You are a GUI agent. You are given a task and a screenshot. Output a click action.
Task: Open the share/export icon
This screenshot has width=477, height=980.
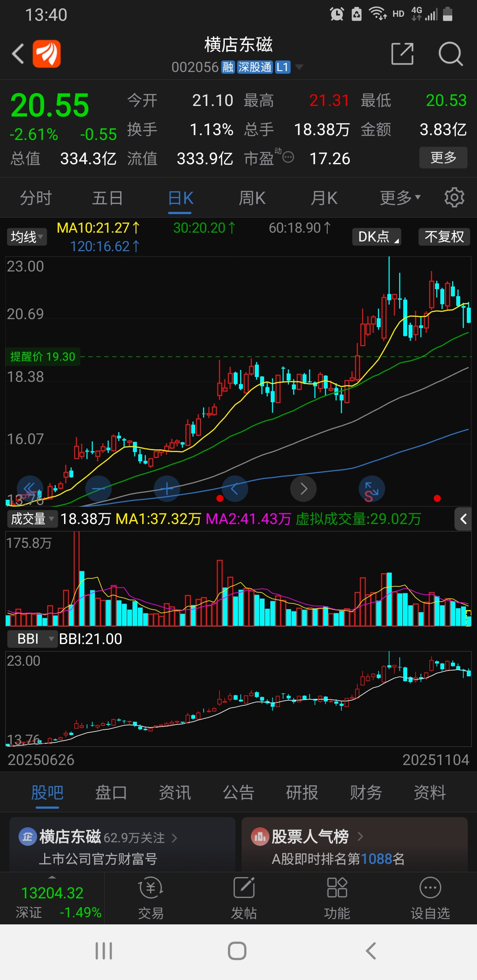coord(402,54)
